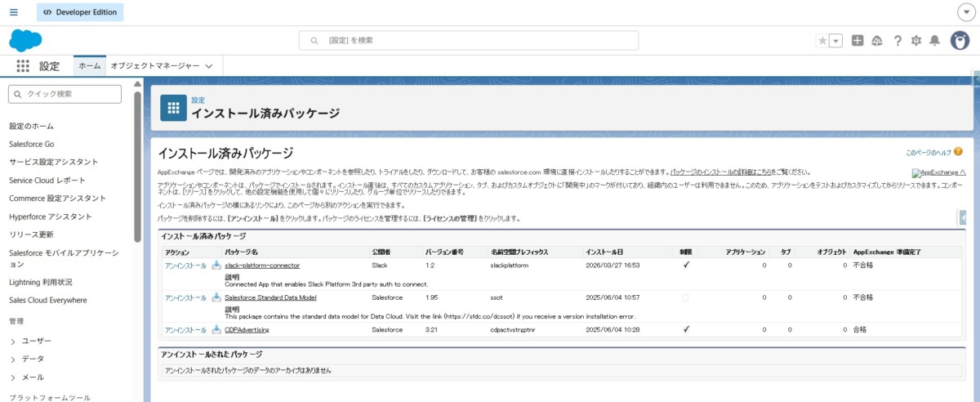Expand the ユーザー section
Viewport: 980px width, 402px height.
click(x=13, y=341)
